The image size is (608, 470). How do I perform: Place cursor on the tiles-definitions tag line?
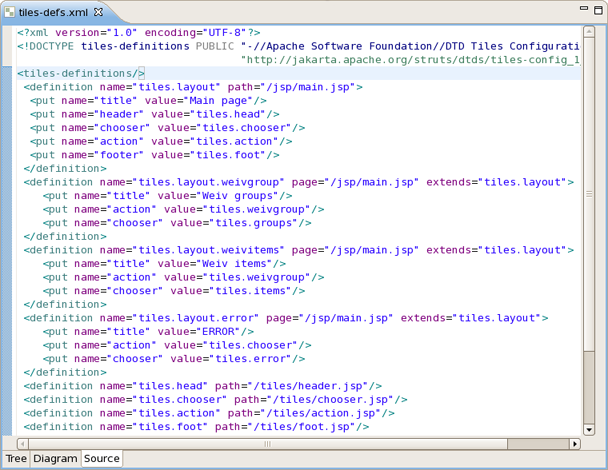click(81, 73)
